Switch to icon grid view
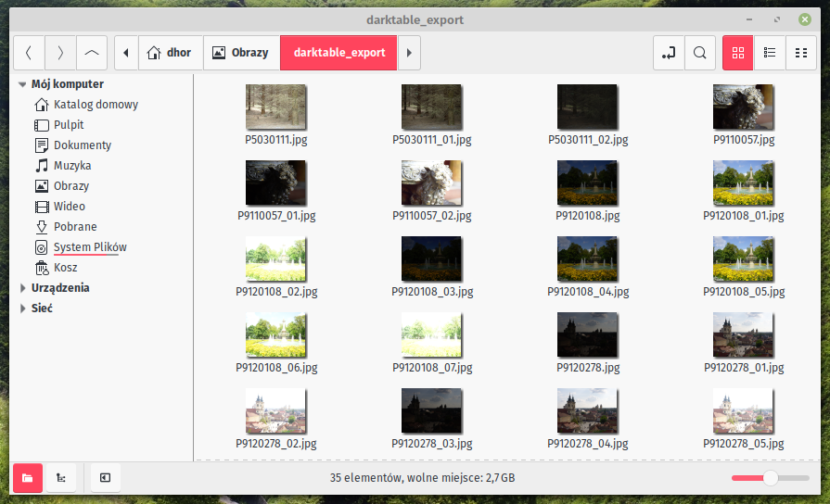The width and height of the screenshot is (830, 504). pos(738,53)
